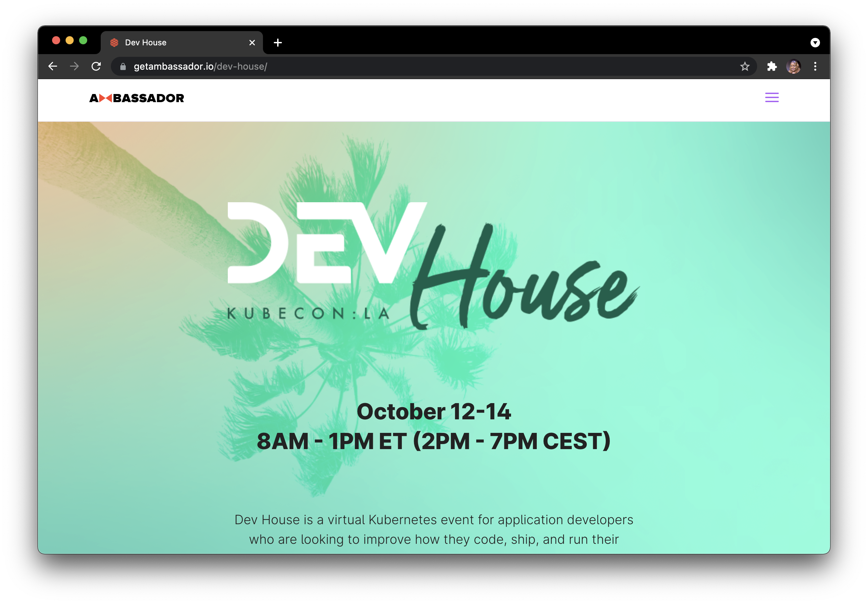Maximize the window with the green button
868x604 pixels.
click(83, 41)
